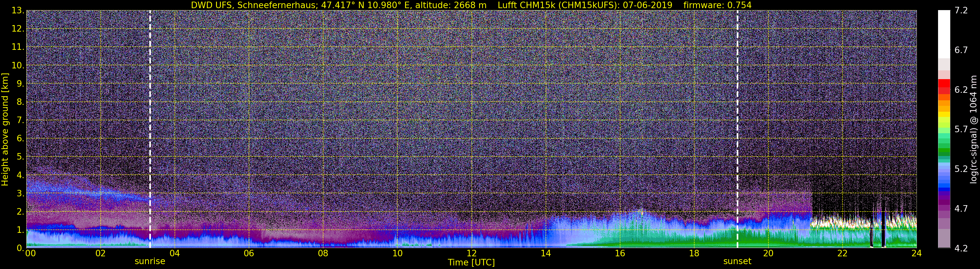The image size is (980, 269).
Task: Click the 'sunset' label below the time axis
Action: coord(737,262)
